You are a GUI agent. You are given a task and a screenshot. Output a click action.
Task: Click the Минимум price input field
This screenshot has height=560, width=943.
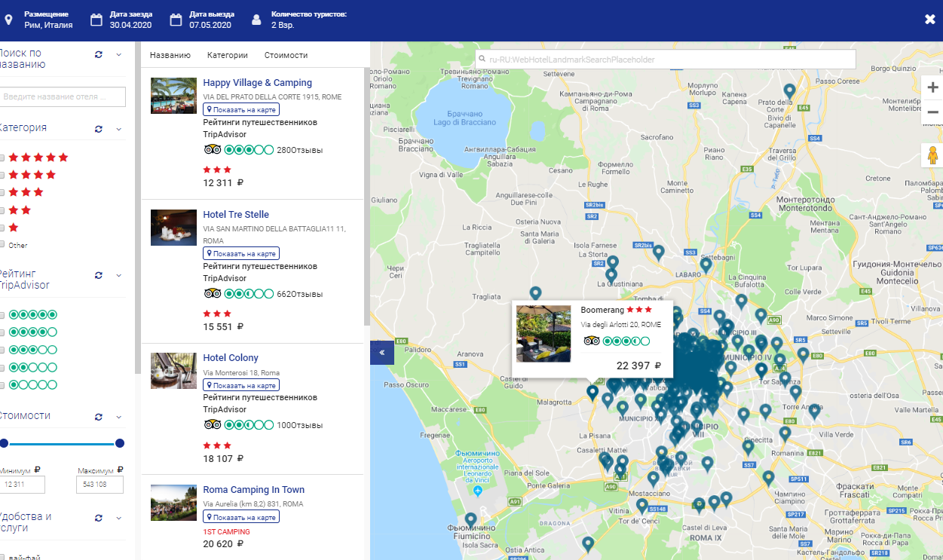point(23,485)
